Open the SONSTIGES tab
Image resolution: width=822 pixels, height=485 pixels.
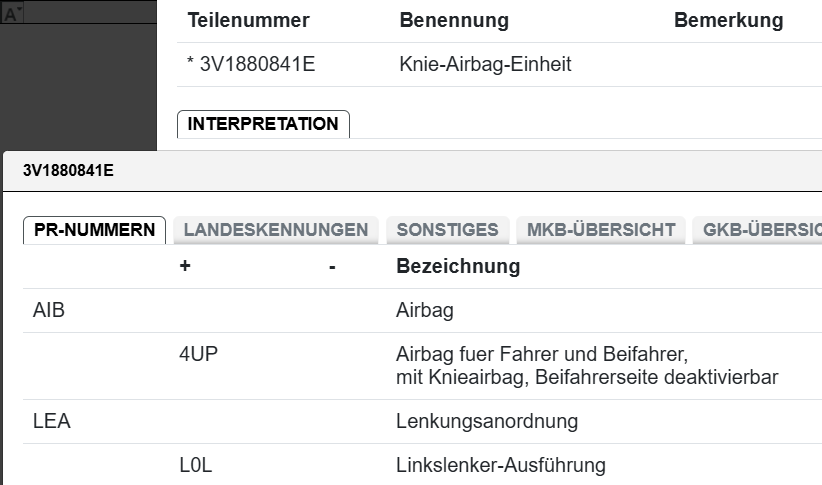[x=447, y=230]
